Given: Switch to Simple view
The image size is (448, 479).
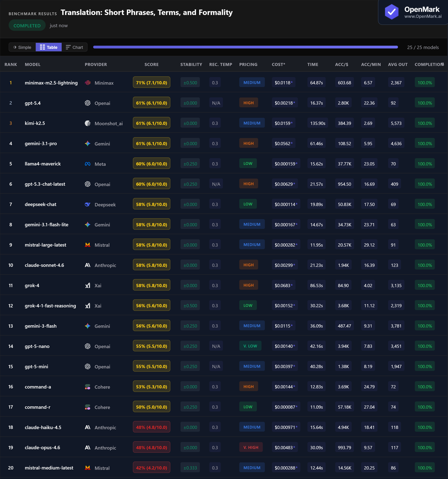Looking at the screenshot, I should (x=22, y=47).
